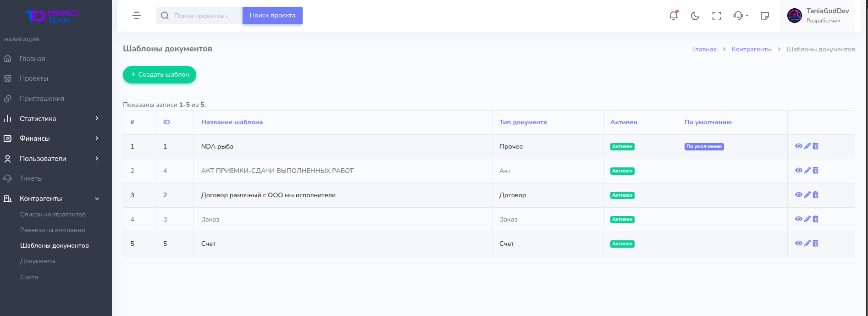Open Приглашения in the sidebar

point(56,99)
